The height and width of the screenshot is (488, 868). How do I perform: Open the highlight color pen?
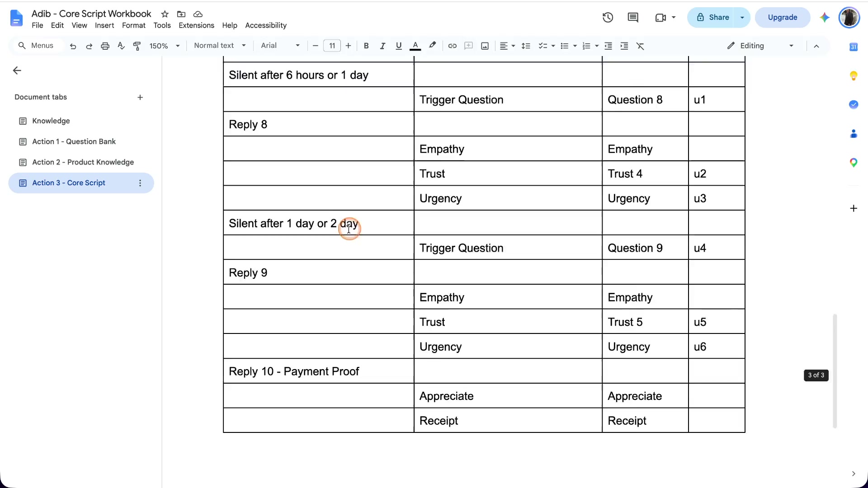point(432,45)
